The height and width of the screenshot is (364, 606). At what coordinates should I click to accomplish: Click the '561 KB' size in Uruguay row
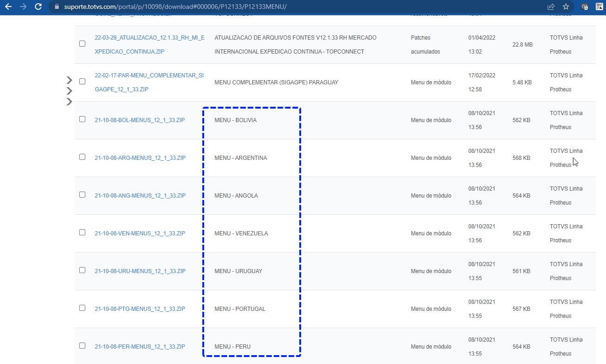pyautogui.click(x=521, y=271)
